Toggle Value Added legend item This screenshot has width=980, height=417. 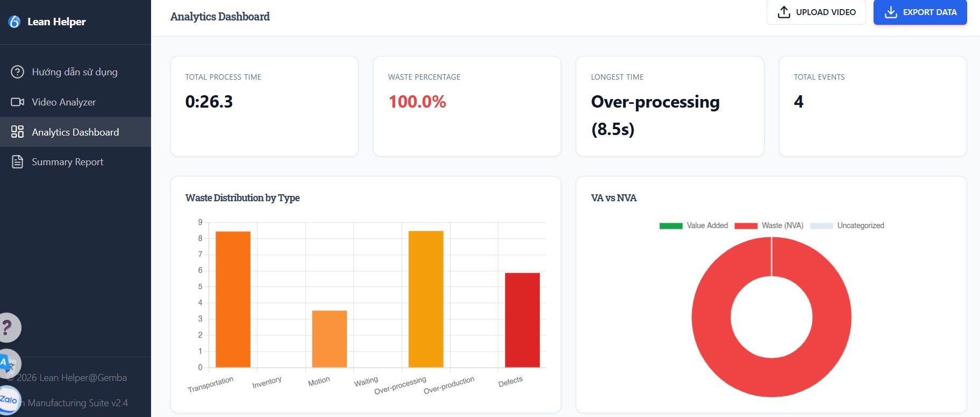[x=694, y=225]
